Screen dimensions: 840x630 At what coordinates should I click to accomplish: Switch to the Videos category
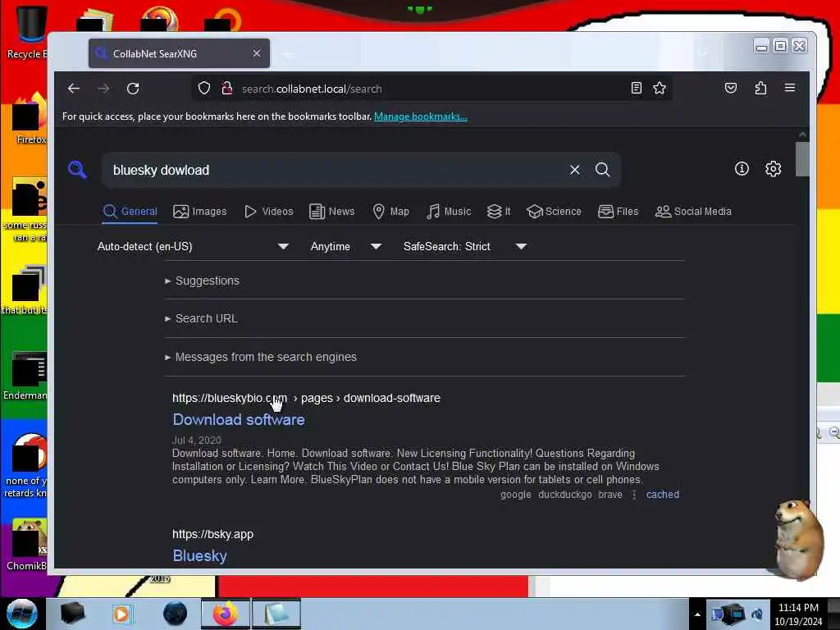[269, 212]
